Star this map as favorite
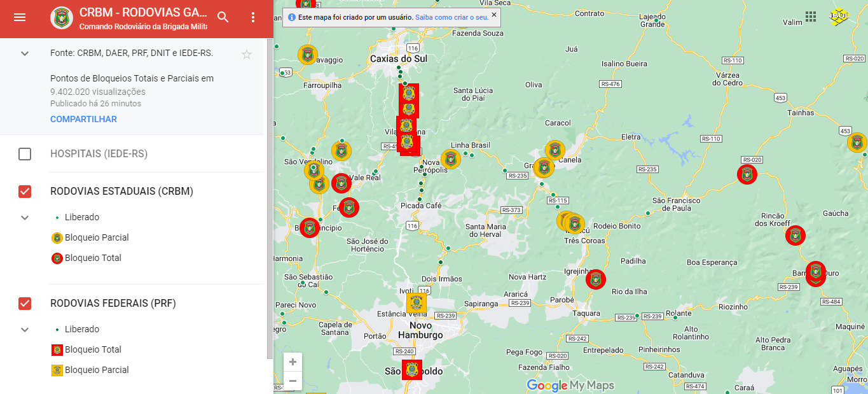 pyautogui.click(x=247, y=55)
